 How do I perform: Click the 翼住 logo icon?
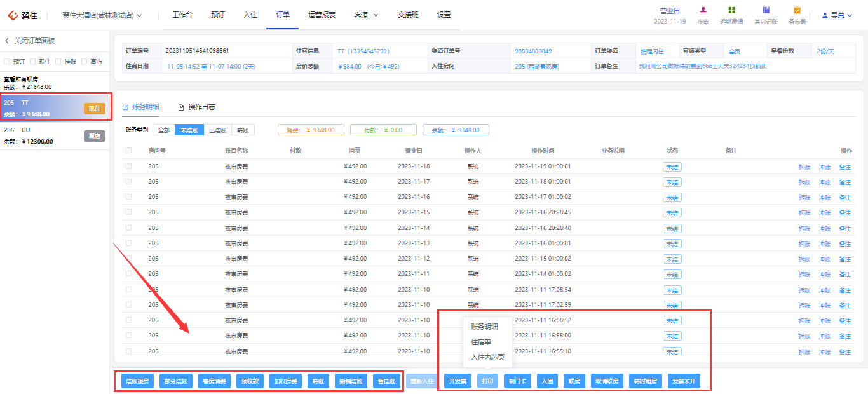[12, 15]
